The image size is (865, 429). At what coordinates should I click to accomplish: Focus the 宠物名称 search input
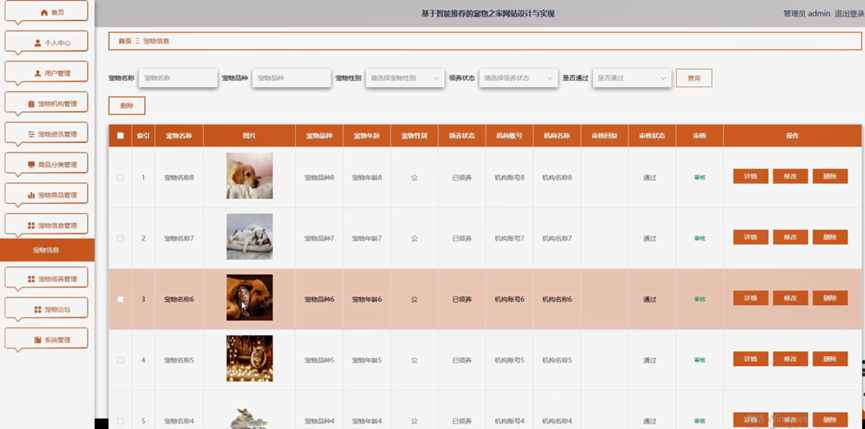coord(178,78)
